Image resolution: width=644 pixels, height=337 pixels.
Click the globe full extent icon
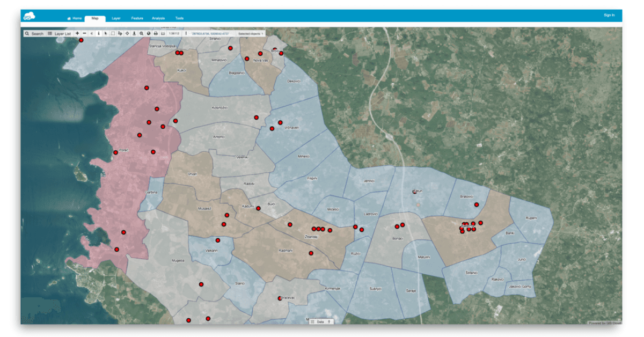148,33
